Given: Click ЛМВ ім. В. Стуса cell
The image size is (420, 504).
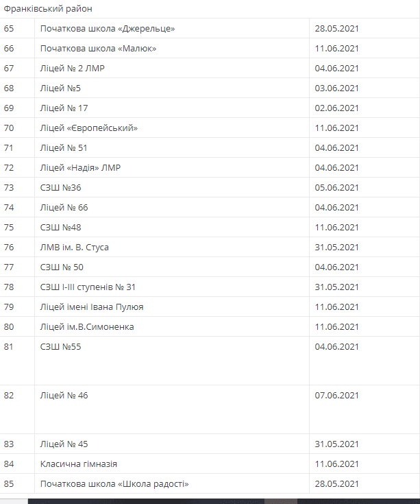Looking at the screenshot, I should pyautogui.click(x=75, y=248).
